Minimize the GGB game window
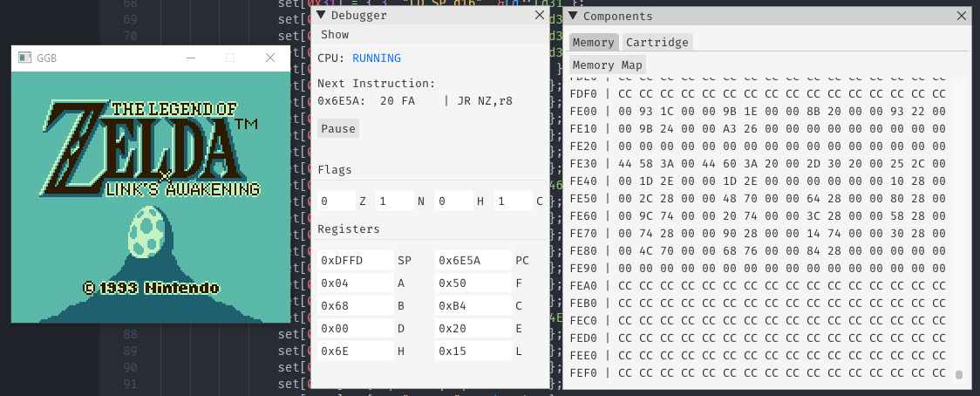This screenshot has height=396, width=980. 191,58
